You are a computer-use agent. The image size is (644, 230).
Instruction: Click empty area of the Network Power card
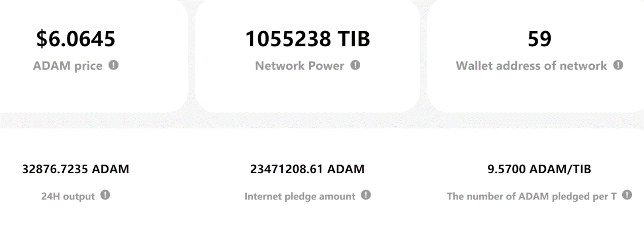pyautogui.click(x=307, y=94)
